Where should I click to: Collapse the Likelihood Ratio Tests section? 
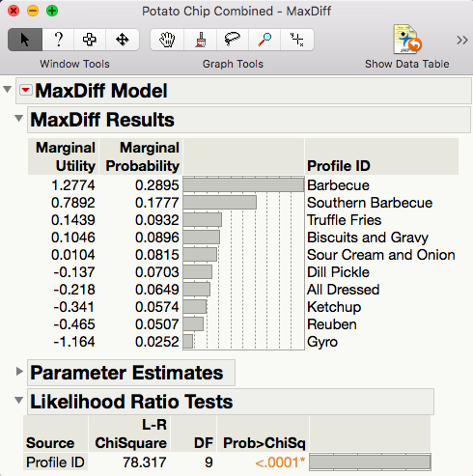pos(19,400)
